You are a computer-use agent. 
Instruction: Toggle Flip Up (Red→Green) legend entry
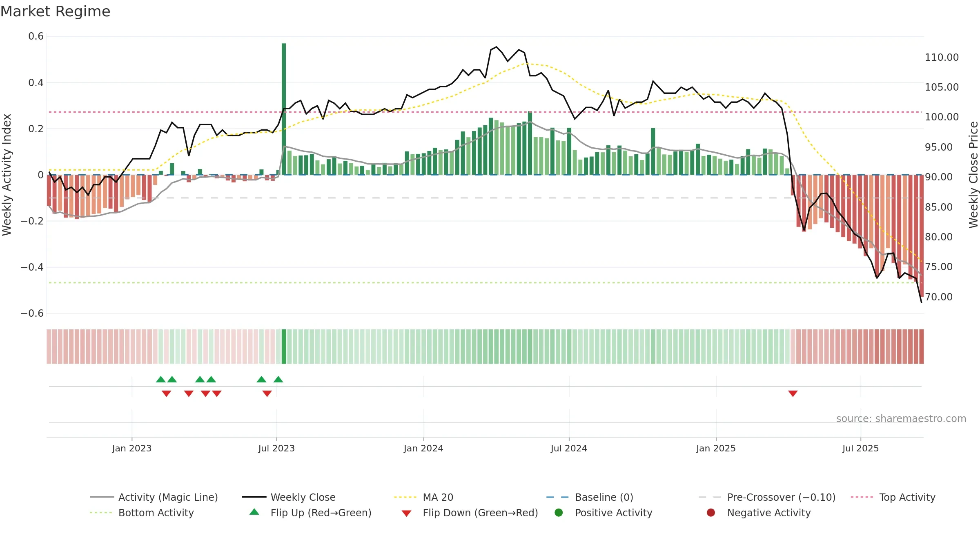[310, 513]
